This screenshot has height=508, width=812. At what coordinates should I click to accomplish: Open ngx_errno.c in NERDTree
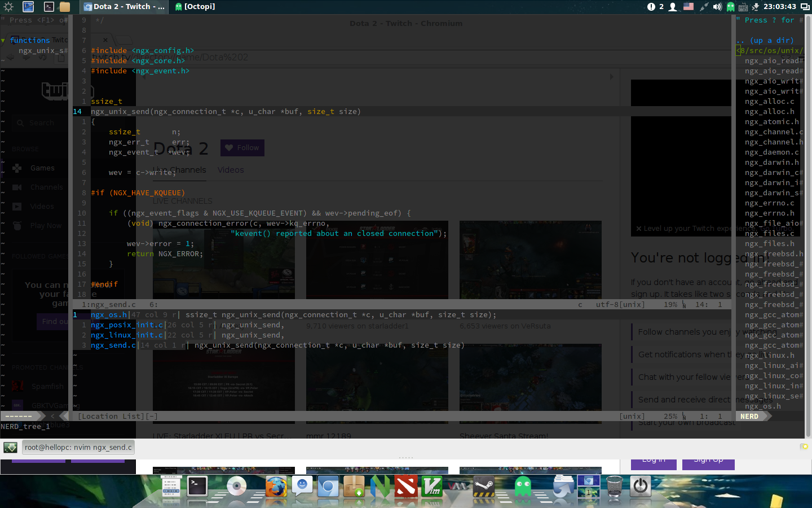point(769,203)
